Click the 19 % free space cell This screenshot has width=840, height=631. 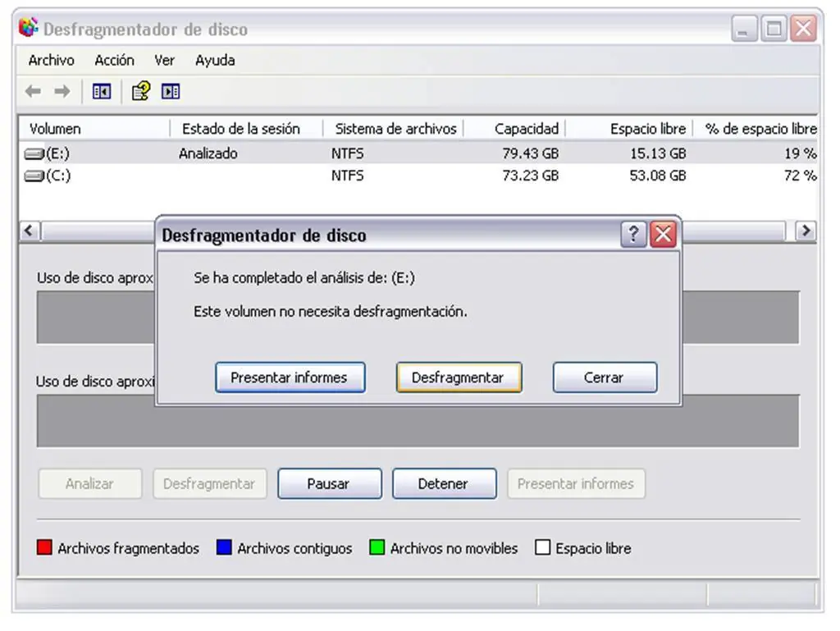[x=801, y=153]
